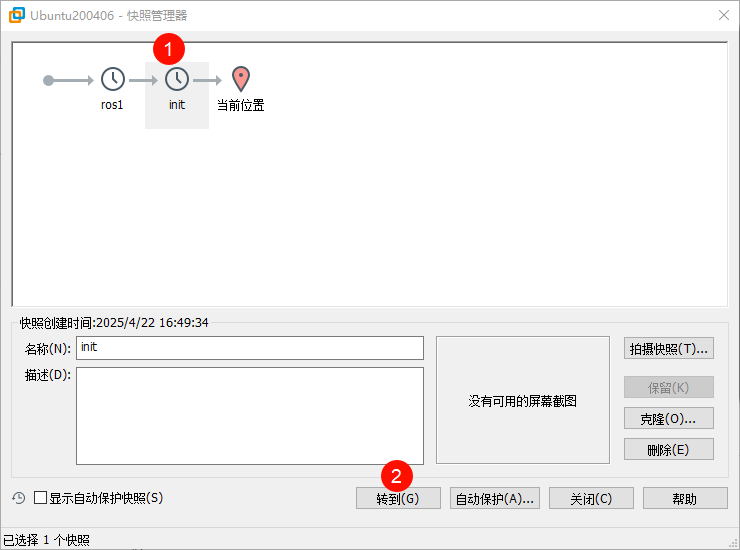Click the 帮助 button

[x=685, y=499]
